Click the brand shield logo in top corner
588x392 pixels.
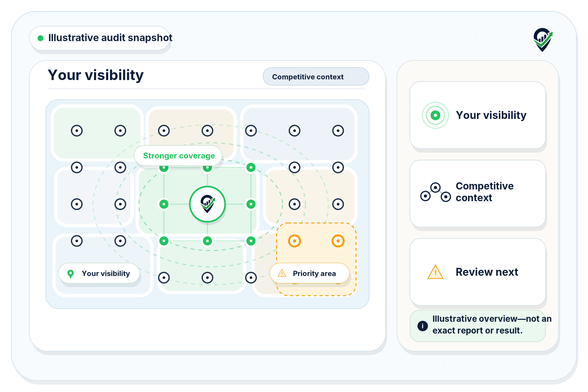tap(543, 40)
